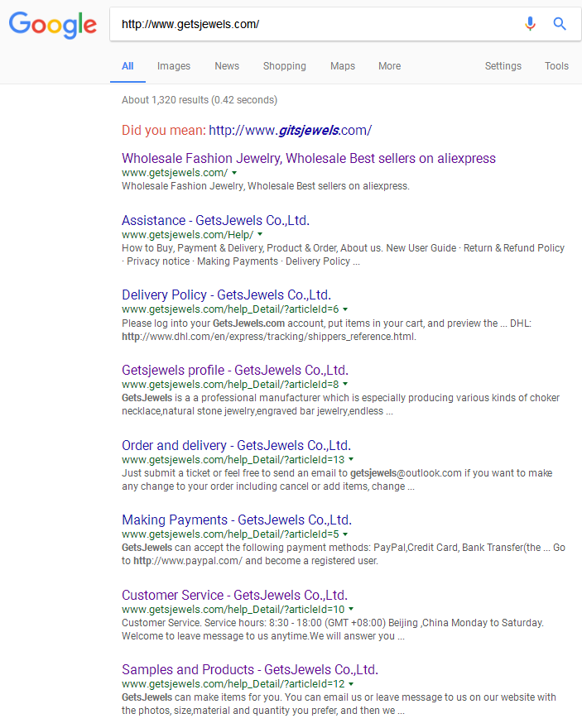
Task: Open the Maps tab
Action: 343,66
